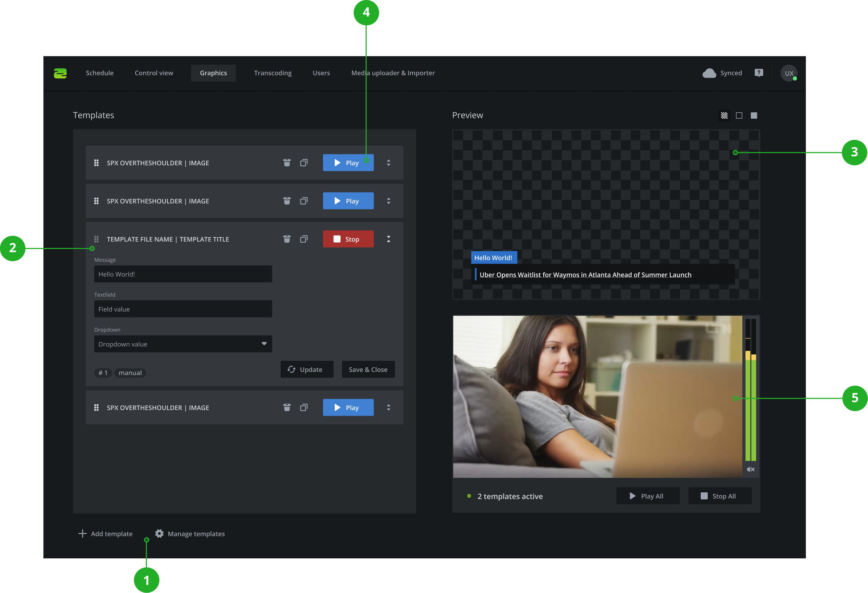The image size is (868, 593).
Task: Delete the first SPX OVERTHESHOULDER template via its trash icon
Action: (x=287, y=162)
